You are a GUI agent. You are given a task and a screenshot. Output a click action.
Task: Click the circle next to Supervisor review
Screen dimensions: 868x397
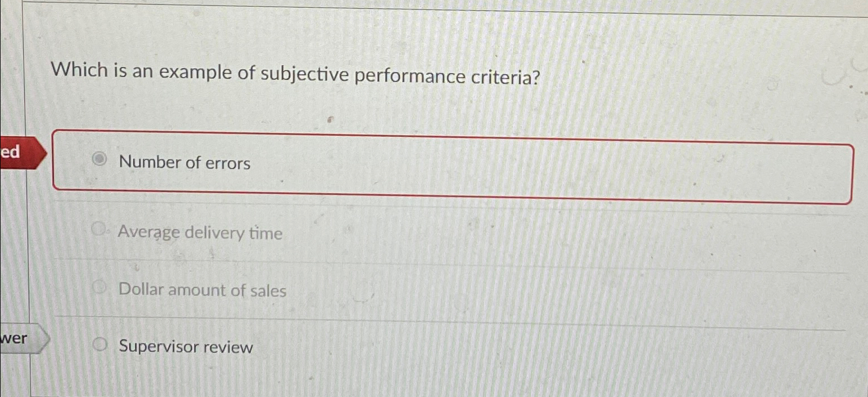click(x=101, y=345)
